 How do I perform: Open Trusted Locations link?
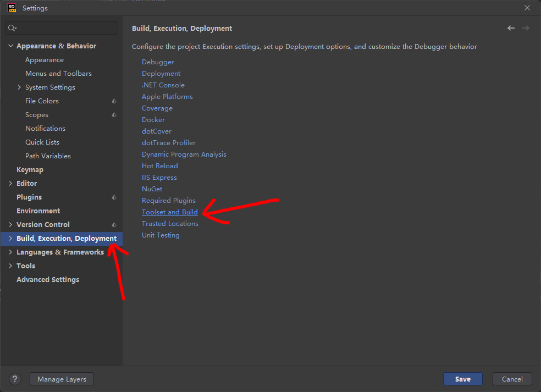(170, 224)
